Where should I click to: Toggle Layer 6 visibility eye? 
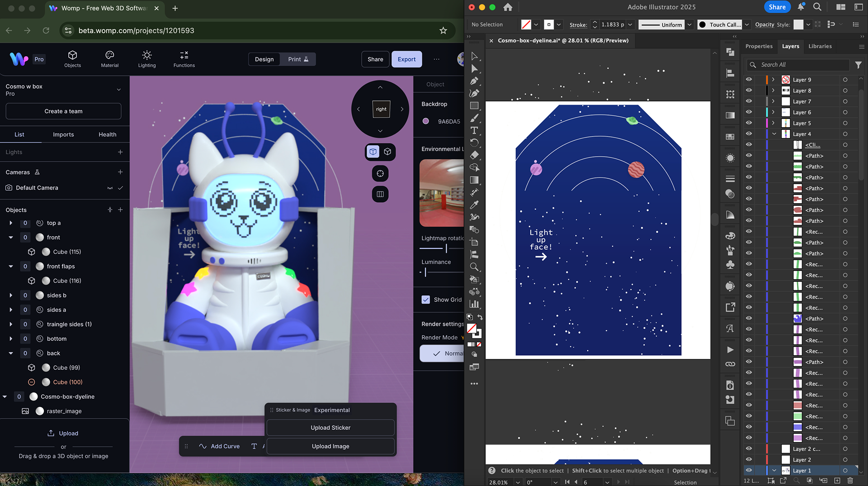tap(749, 112)
